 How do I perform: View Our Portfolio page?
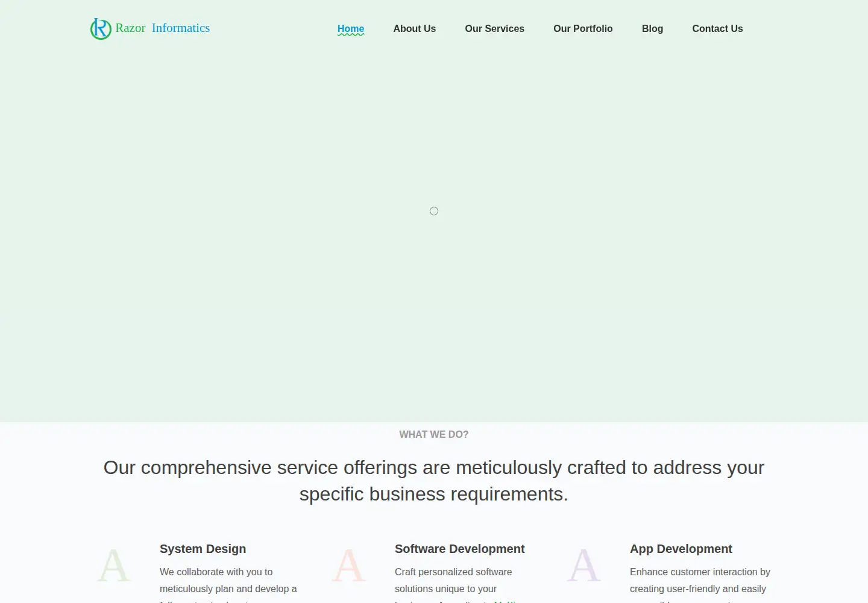583,29
